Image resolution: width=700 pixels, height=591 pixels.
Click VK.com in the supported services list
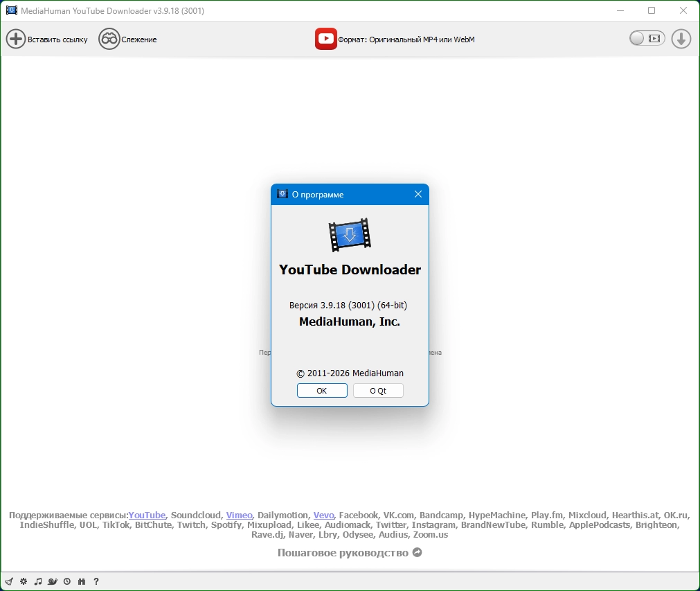[x=398, y=515]
